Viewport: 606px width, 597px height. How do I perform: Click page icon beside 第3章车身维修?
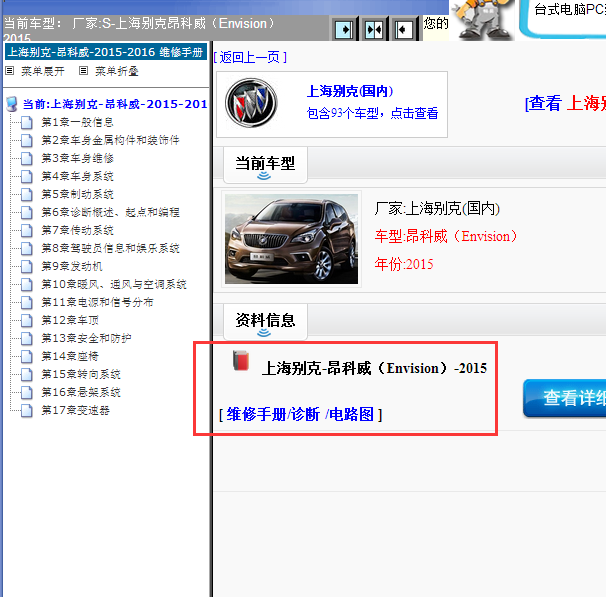26,158
